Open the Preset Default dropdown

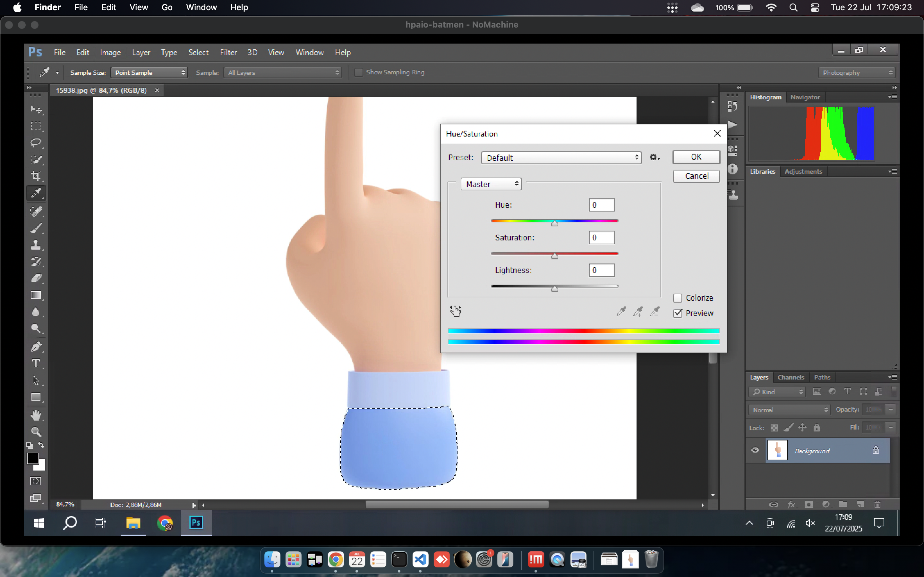561,158
